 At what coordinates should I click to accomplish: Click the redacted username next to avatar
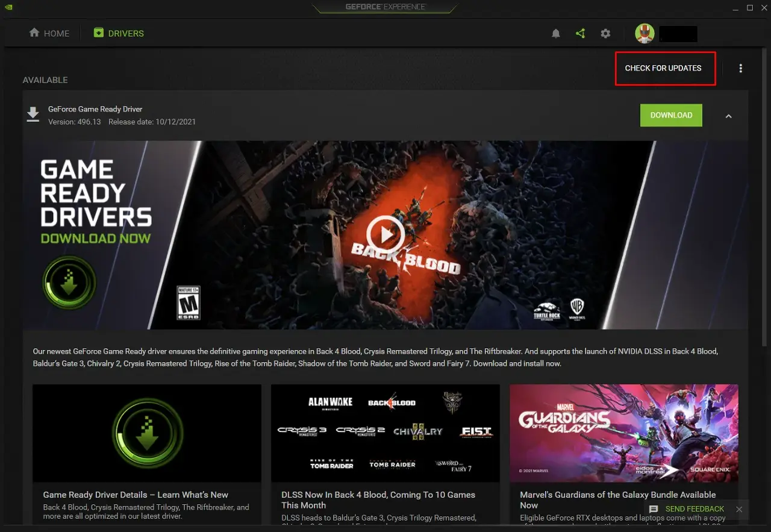pyautogui.click(x=678, y=34)
